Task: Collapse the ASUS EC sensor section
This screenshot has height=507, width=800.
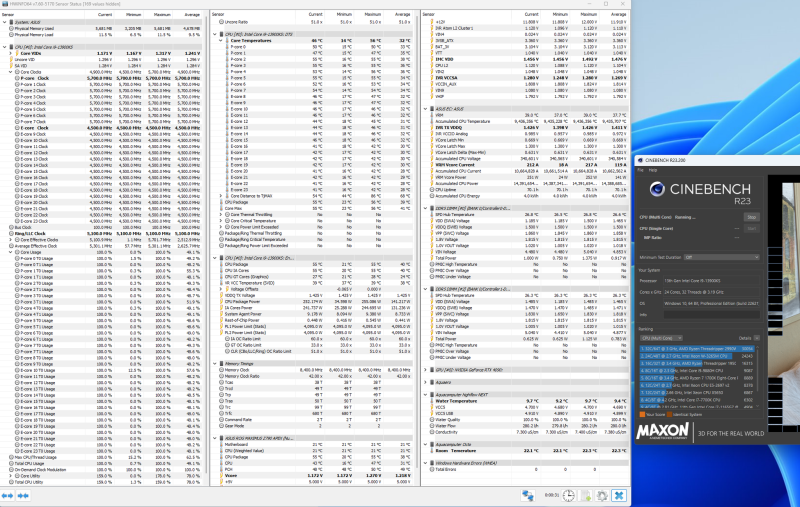Action: coord(426,109)
